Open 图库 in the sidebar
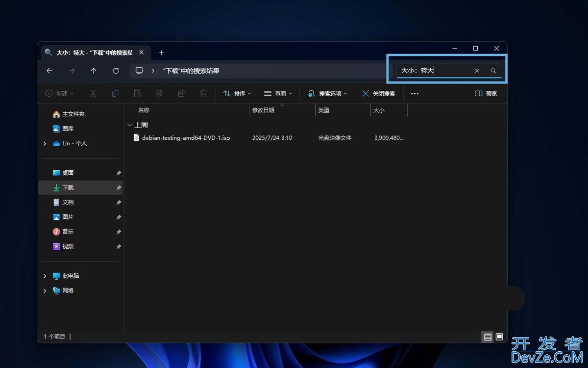Screen dimensions: 588x368 tap(68, 129)
